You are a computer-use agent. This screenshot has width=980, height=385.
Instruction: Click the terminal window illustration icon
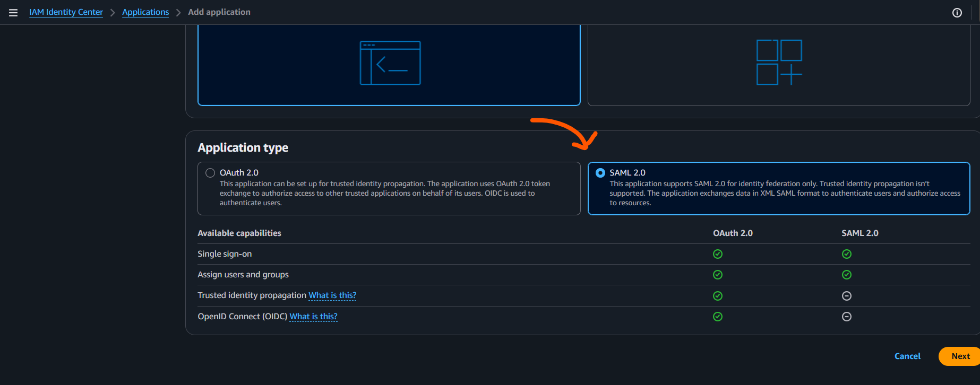[390, 63]
